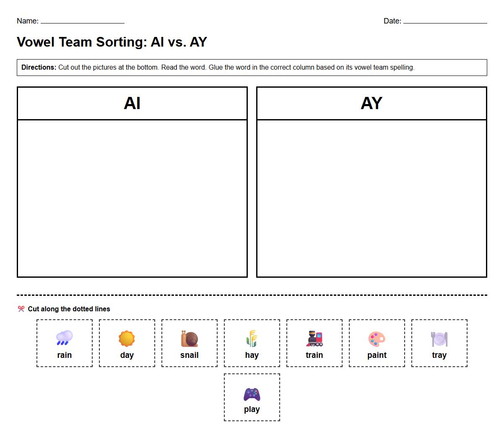The image size is (504, 438).
Task: Select the train locomotive icon
Action: pyautogui.click(x=314, y=337)
